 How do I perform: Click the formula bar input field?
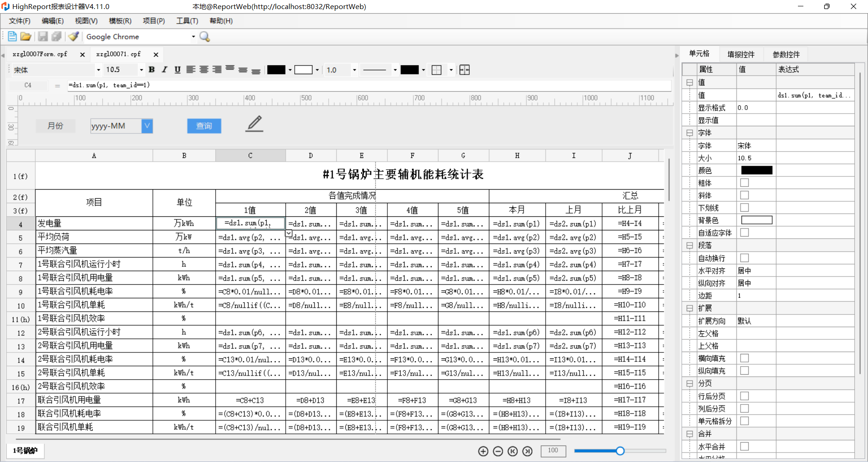click(368, 85)
